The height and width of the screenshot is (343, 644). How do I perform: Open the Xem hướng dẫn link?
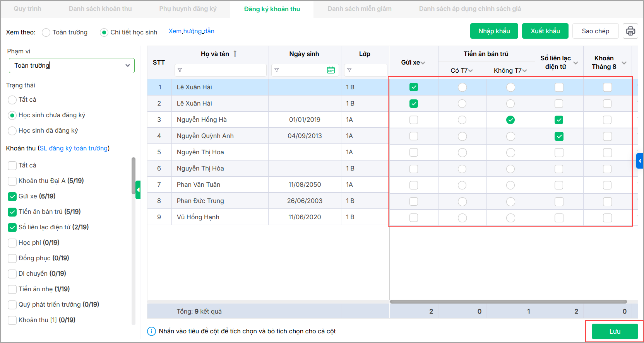point(191,31)
